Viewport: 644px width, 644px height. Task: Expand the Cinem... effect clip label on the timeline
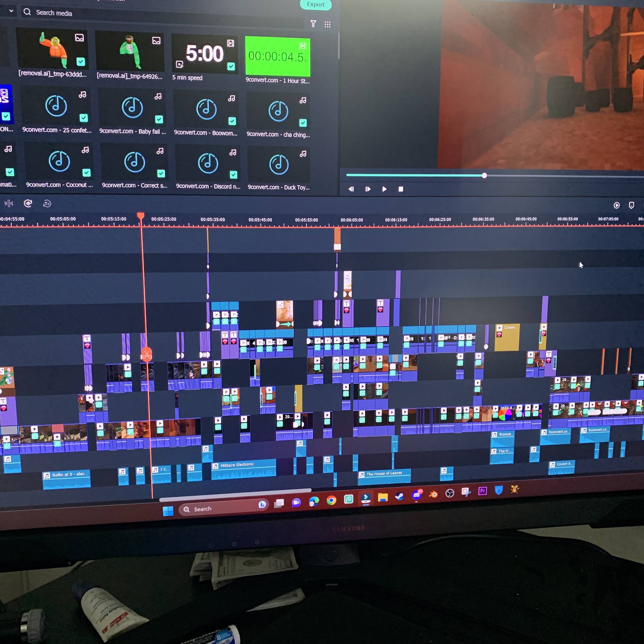coord(509,328)
